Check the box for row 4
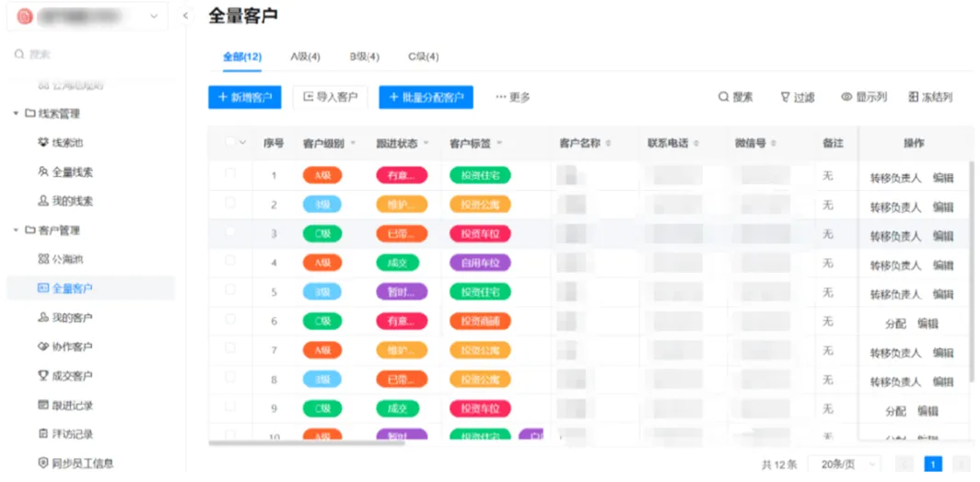The image size is (980, 482). coord(230,261)
